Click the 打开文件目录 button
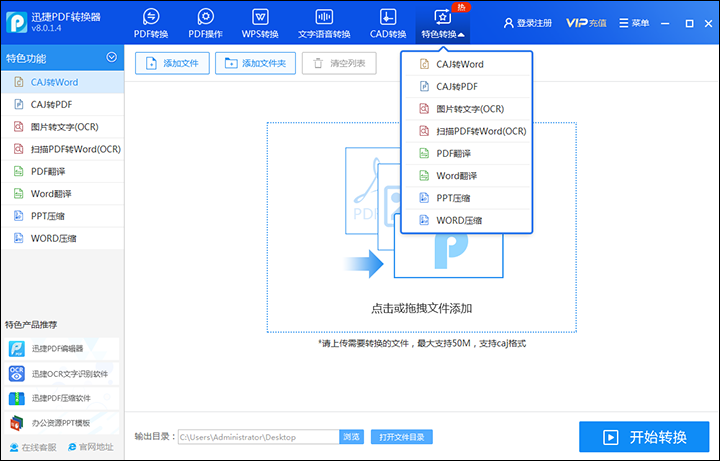Screen dimensions: 720x461 coord(402,437)
